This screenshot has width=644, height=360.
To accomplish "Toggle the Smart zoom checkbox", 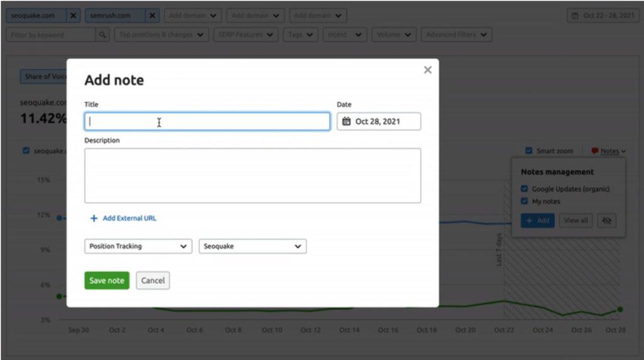I will click(x=528, y=151).
